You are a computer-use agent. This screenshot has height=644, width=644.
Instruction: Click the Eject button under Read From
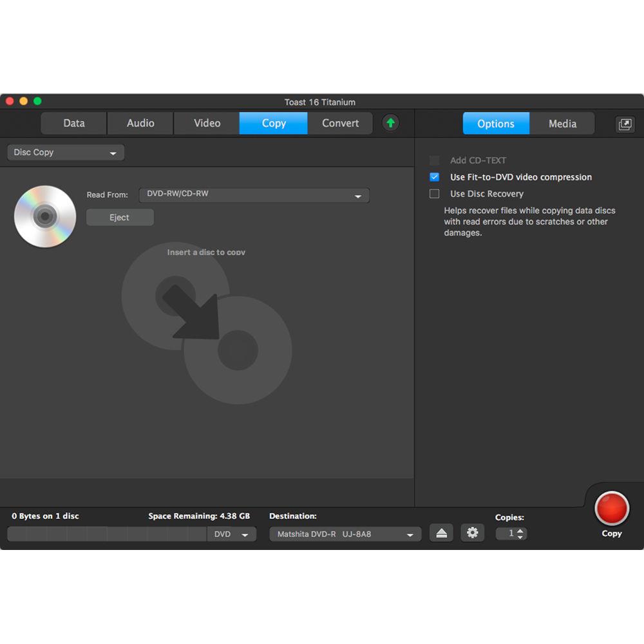coord(120,218)
